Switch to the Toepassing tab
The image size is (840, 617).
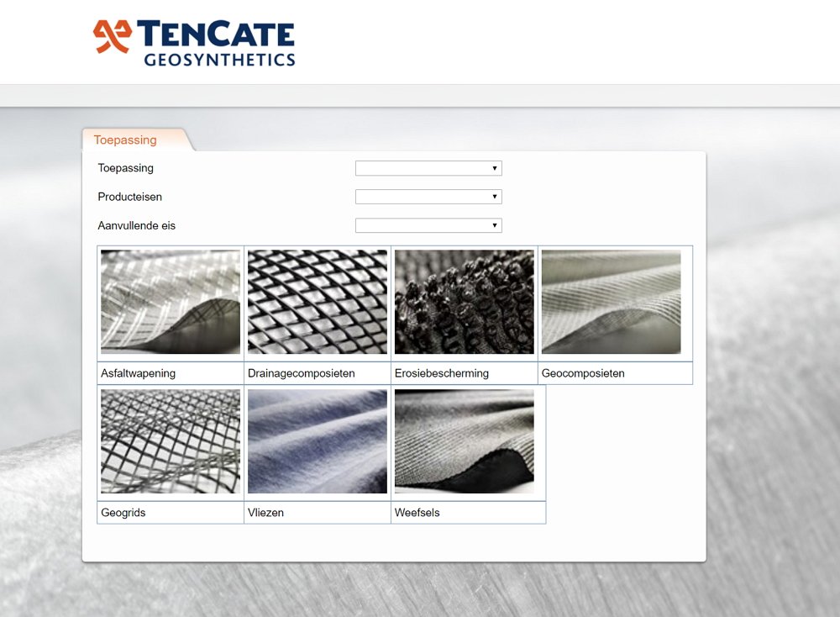(x=124, y=140)
